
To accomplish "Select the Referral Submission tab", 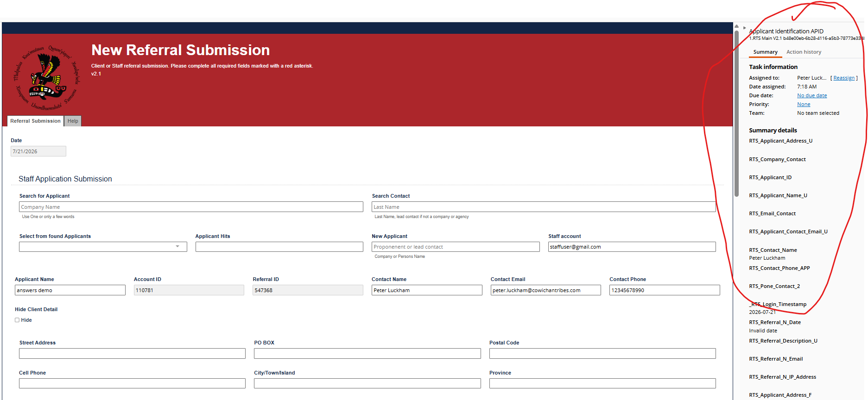I will pos(36,121).
